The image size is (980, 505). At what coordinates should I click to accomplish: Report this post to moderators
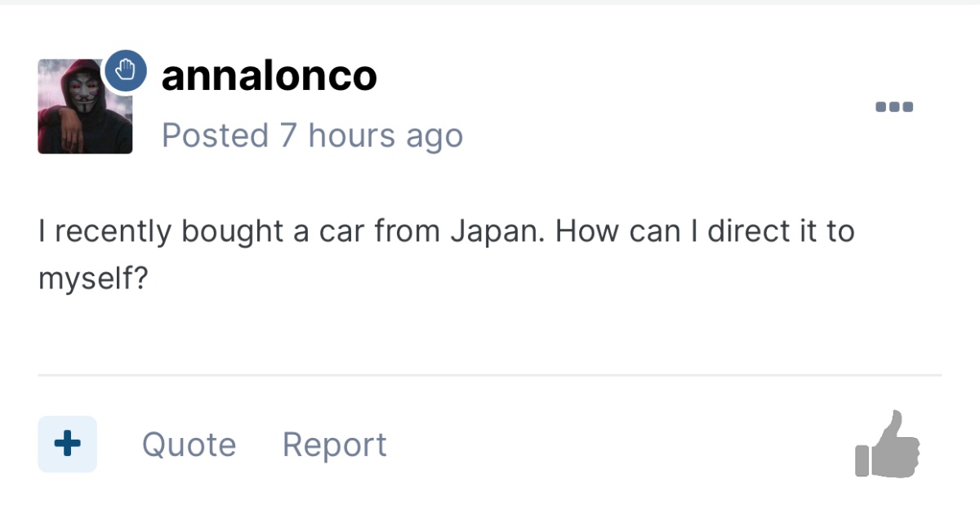point(334,445)
